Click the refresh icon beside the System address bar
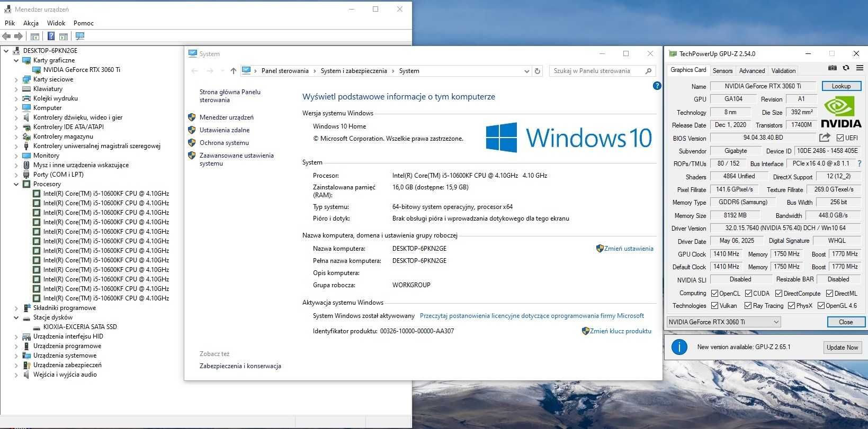The image size is (868, 429). click(x=538, y=71)
